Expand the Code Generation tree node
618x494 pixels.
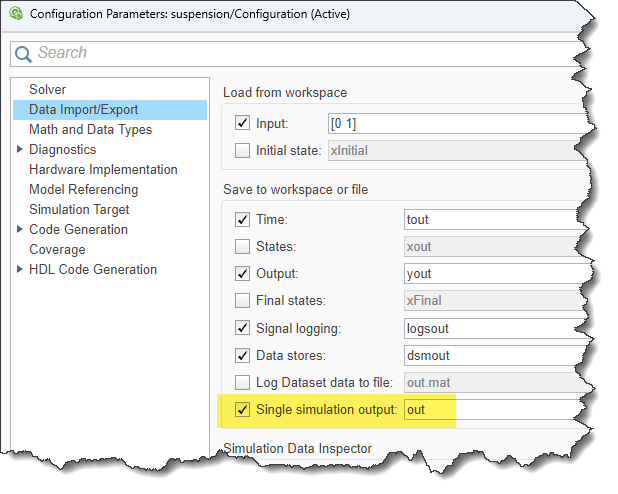20,229
